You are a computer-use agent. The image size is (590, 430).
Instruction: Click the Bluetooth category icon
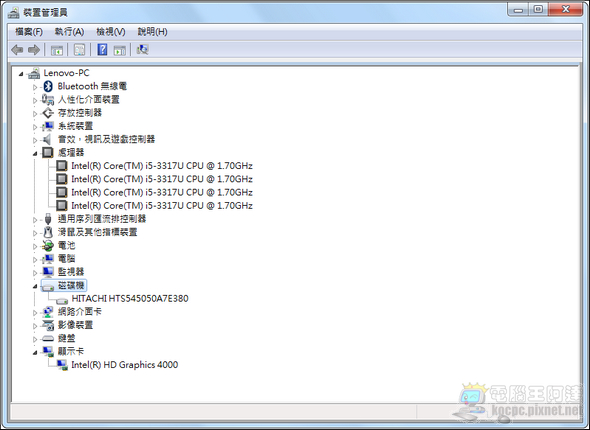tap(48, 86)
